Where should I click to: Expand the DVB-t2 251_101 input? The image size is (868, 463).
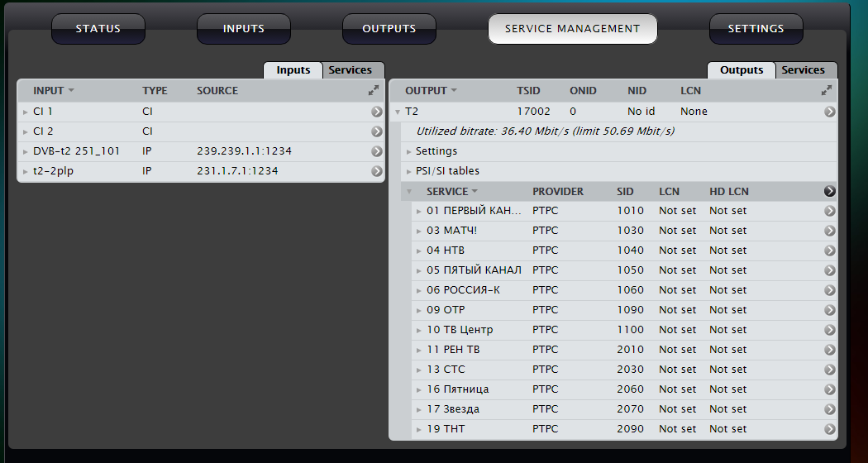tap(26, 152)
